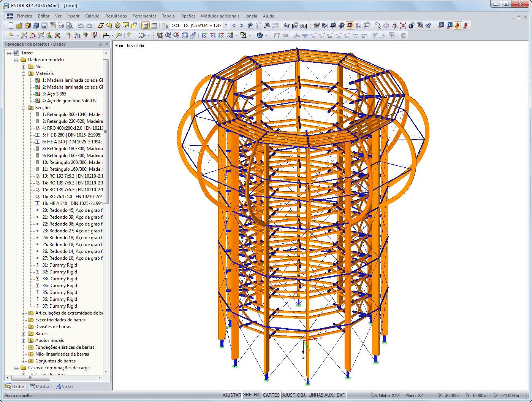The image size is (532, 402).
Task: Expand the Conjuntos de barras node
Action: [x=24, y=361]
